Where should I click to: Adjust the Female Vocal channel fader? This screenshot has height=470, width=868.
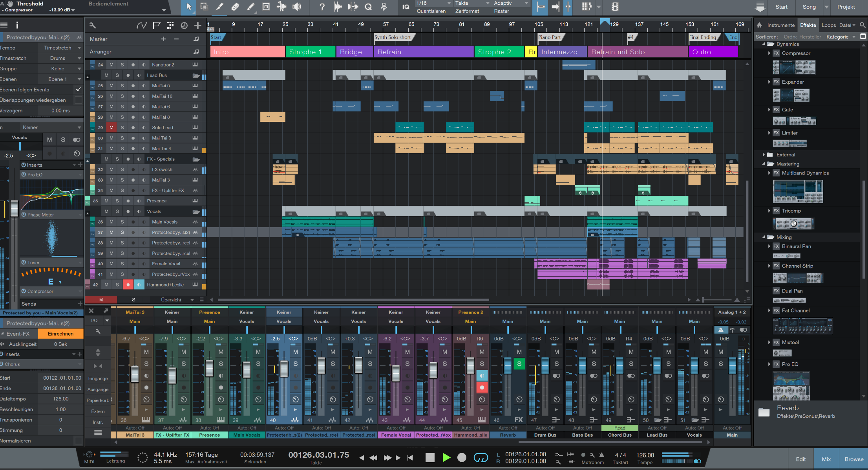(396, 373)
